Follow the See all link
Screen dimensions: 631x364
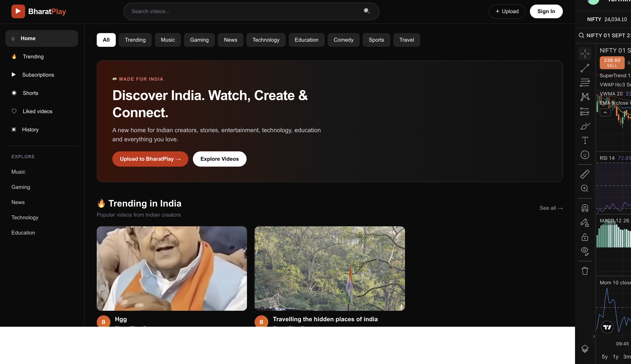[551, 208]
